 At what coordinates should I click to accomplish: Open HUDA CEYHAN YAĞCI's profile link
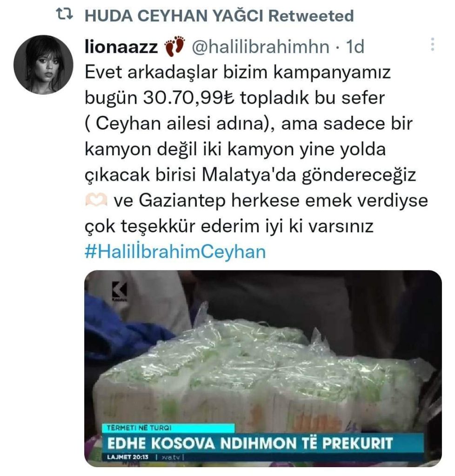174,16
